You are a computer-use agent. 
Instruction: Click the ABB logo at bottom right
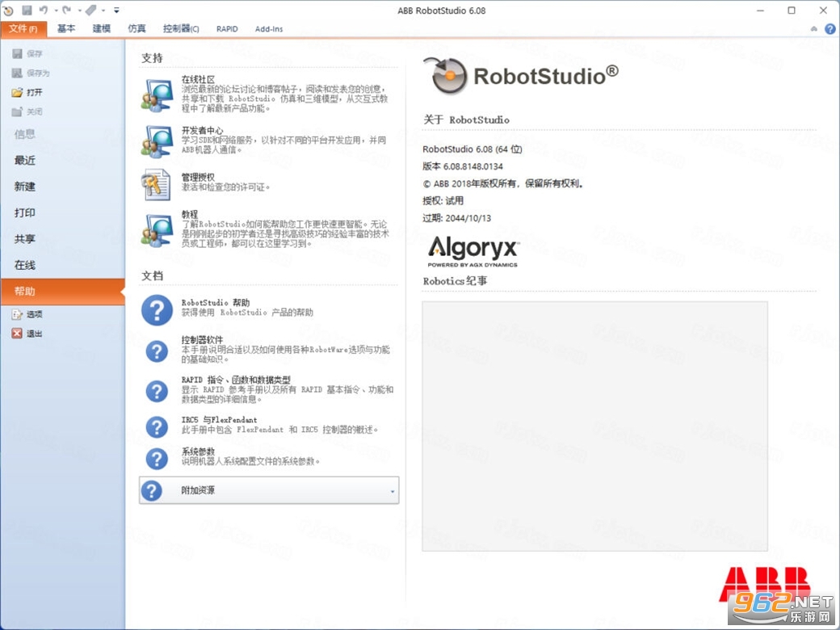click(x=765, y=584)
